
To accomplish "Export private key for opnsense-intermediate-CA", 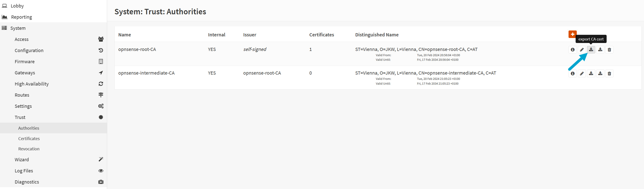I will (600, 73).
